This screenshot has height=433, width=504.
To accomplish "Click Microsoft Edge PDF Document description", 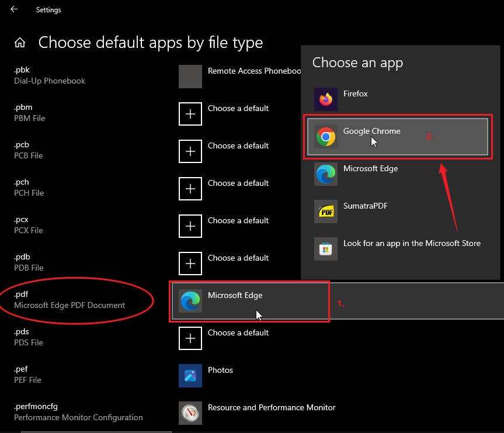I will [69, 305].
